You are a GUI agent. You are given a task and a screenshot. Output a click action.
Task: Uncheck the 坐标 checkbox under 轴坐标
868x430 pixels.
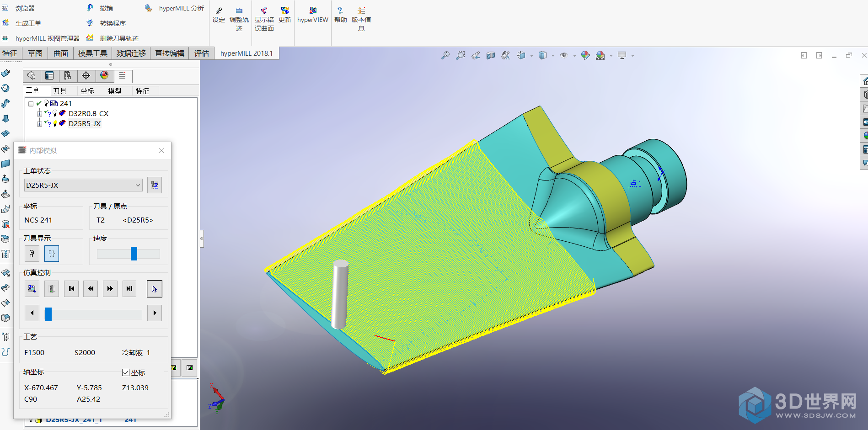point(126,372)
